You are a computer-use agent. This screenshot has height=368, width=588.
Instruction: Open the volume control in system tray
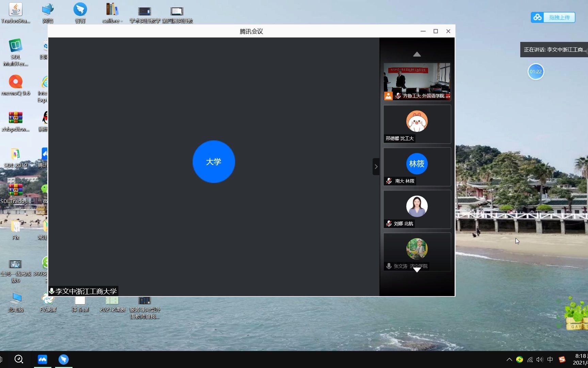coord(540,359)
